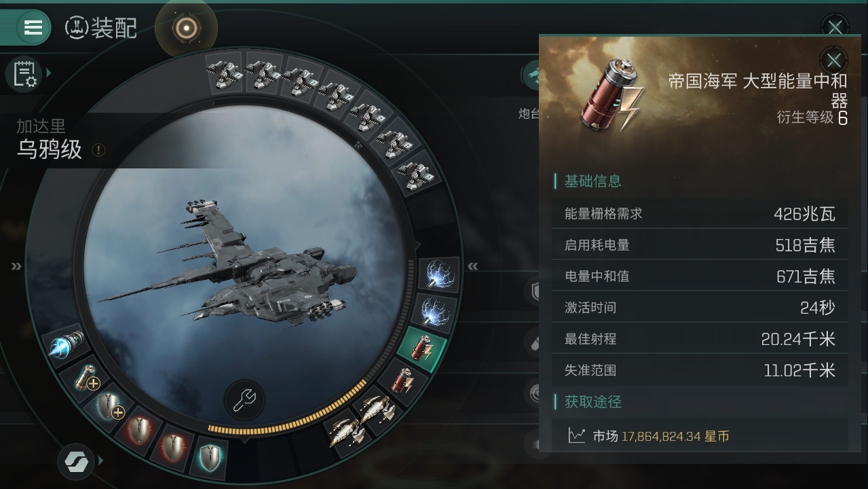Click the 基础信息 section header
Viewport: 868px width, 489px height.
593,181
